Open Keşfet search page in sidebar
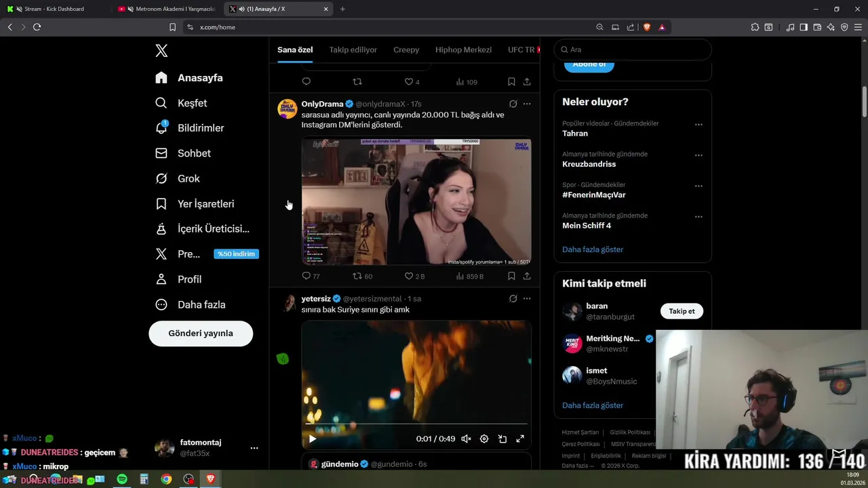 pos(181,103)
